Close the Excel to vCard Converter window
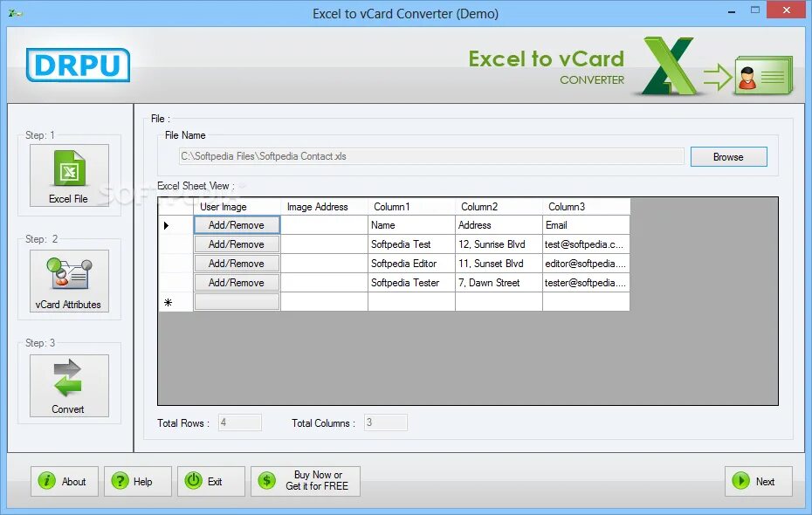This screenshot has width=812, height=515. [787, 10]
